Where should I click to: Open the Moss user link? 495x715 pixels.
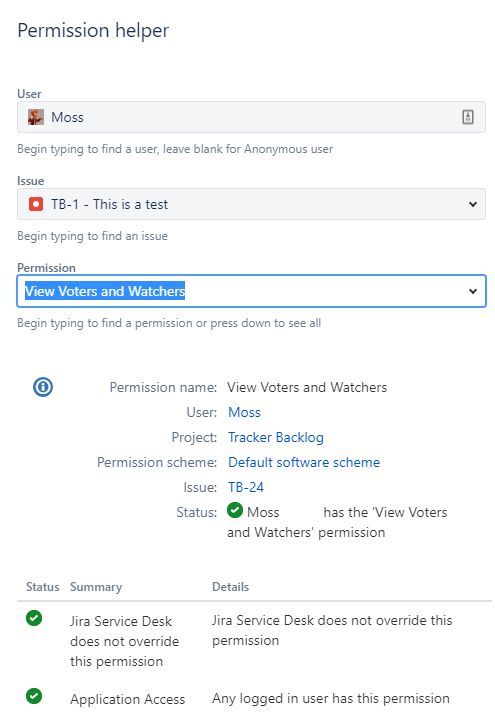point(244,412)
